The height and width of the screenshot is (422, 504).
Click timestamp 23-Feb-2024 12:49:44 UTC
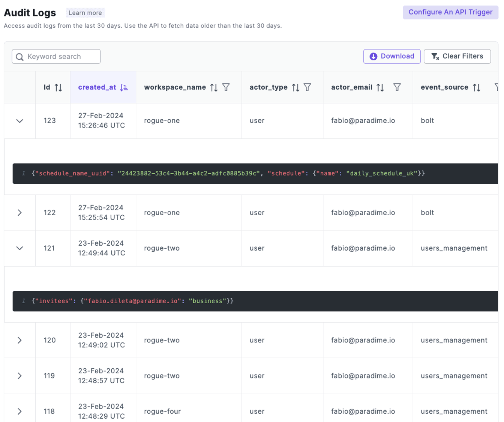pyautogui.click(x=102, y=248)
